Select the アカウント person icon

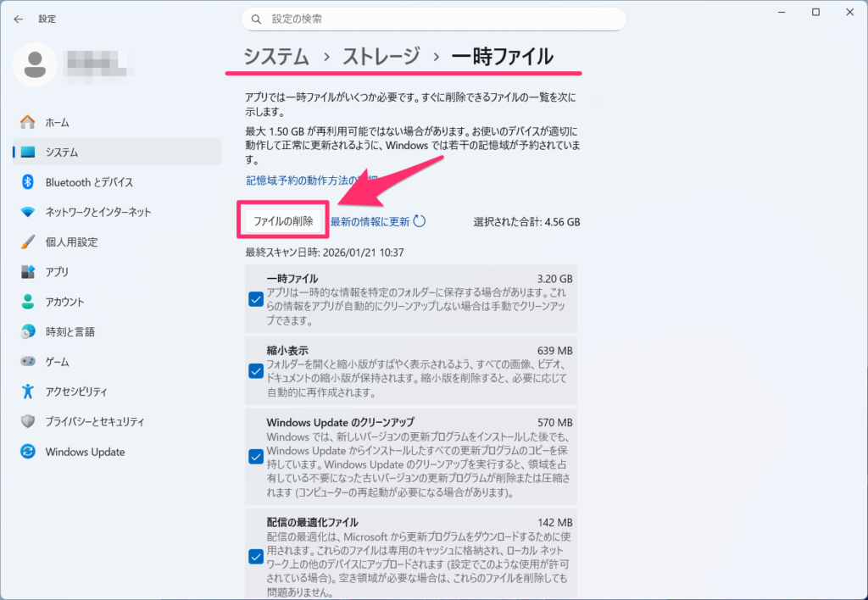[x=28, y=302]
